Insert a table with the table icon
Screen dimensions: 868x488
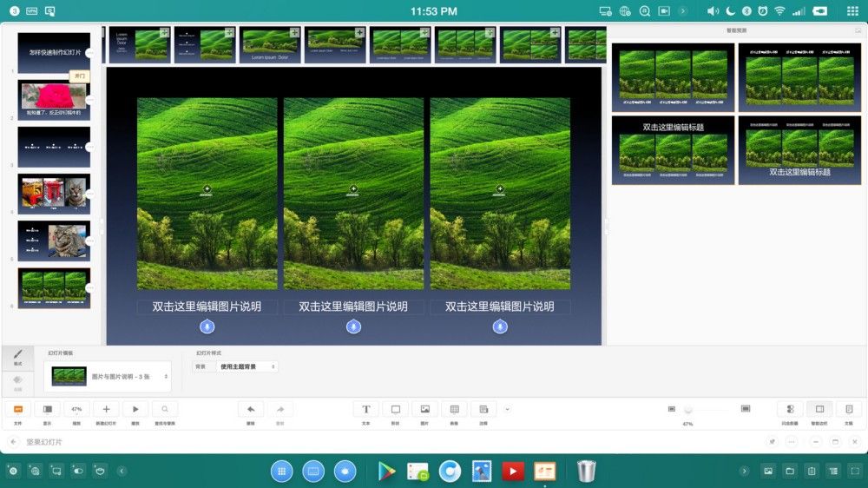click(454, 409)
